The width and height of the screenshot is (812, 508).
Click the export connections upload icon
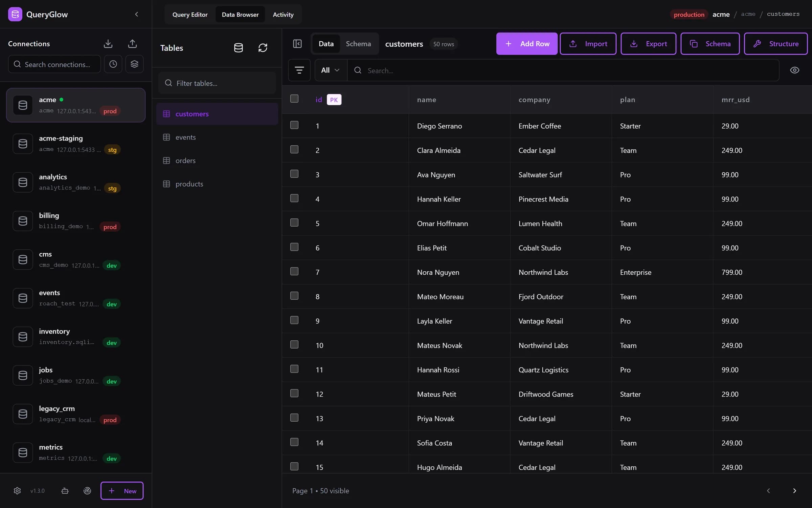132,44
